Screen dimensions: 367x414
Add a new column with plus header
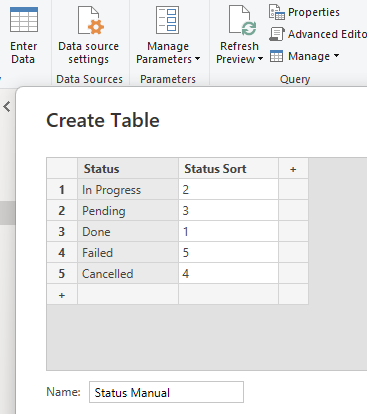click(293, 169)
